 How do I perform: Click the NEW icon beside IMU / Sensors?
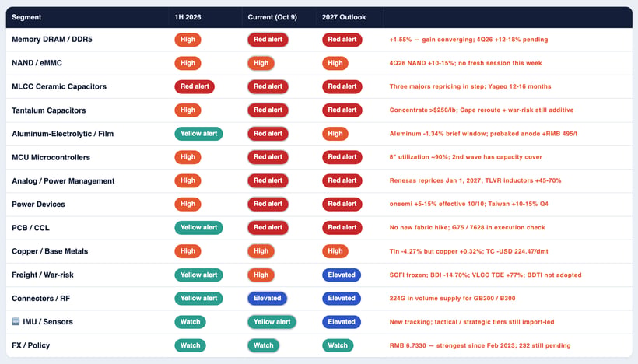pyautogui.click(x=16, y=322)
